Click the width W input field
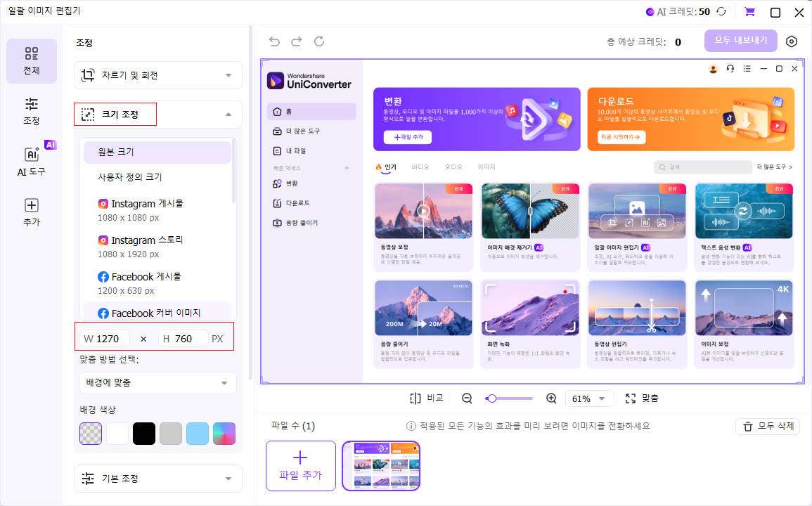Screen dimensions: 812x506 [x=111, y=339]
